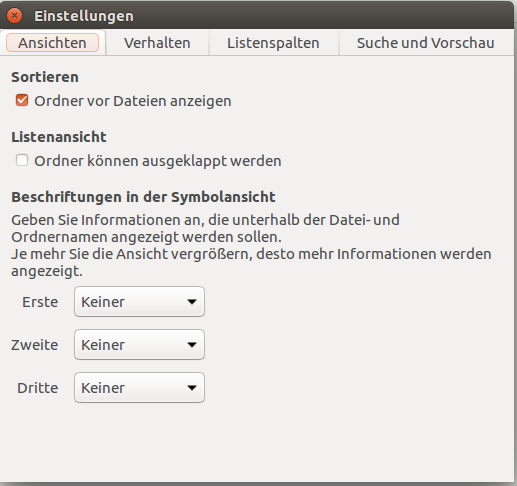Screen dimensions: 517x486
Task: Click the arrow in the Erste combo box
Action: [192, 302]
